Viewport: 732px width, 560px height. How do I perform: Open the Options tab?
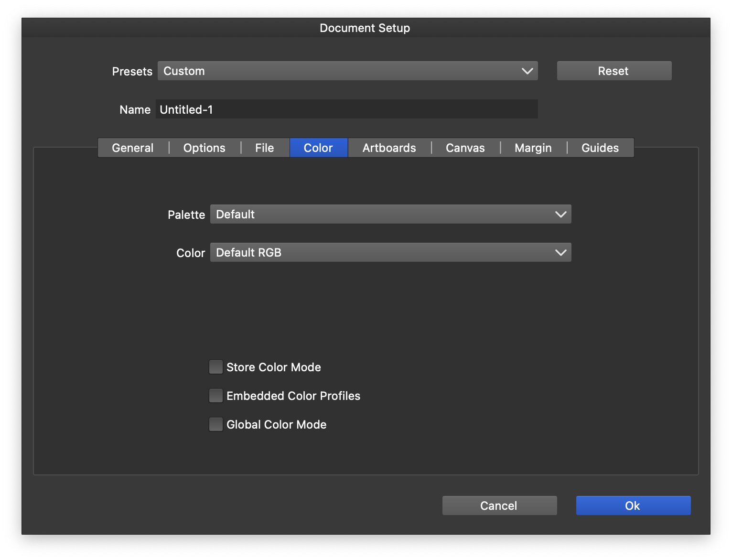(x=204, y=148)
